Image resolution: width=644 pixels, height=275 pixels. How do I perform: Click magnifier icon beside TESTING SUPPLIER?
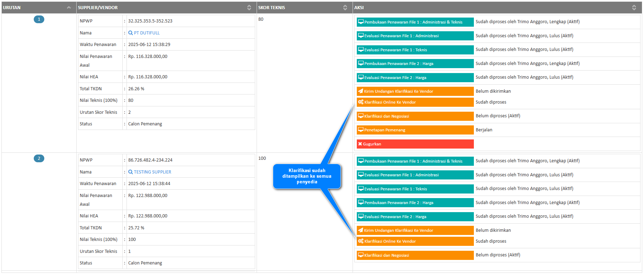coord(130,172)
